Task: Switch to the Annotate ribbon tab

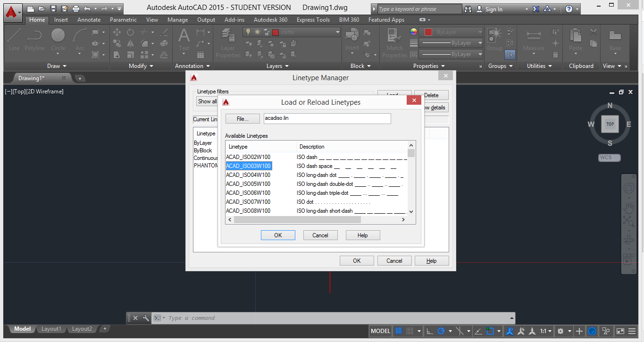Action: (89, 20)
